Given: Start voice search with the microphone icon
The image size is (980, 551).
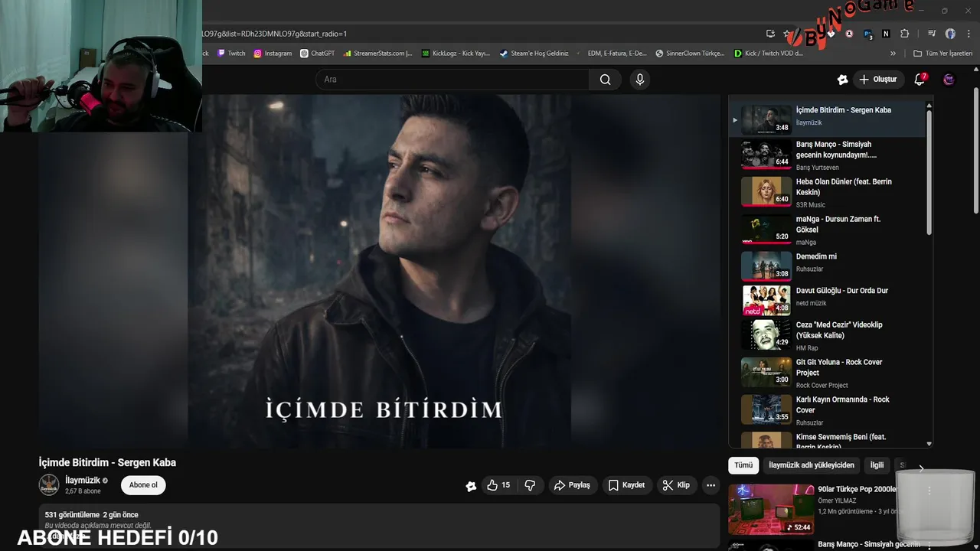Looking at the screenshot, I should click(640, 80).
